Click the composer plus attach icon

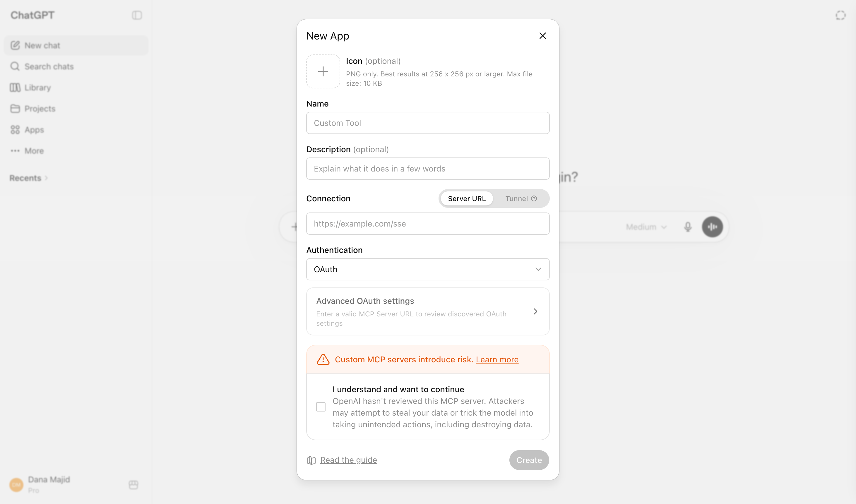(x=294, y=227)
